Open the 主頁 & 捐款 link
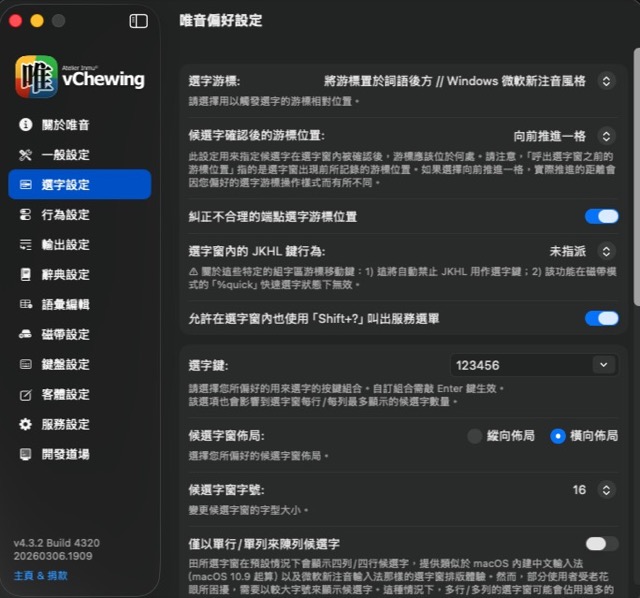The image size is (640, 598). pyautogui.click(x=40, y=576)
